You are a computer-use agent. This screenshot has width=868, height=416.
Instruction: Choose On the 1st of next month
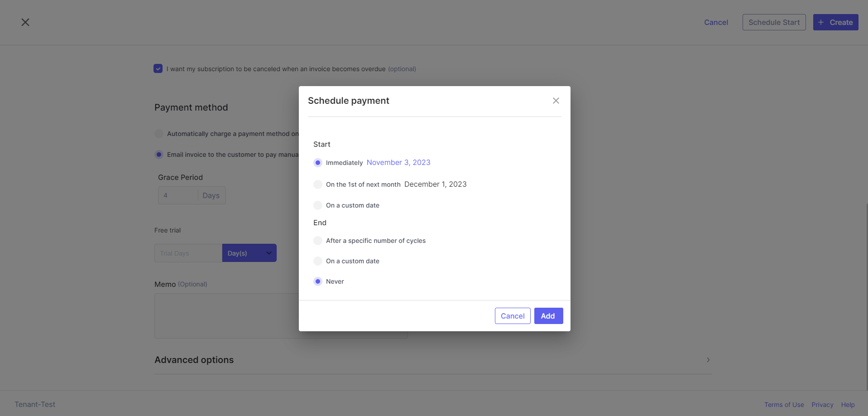[x=318, y=184]
